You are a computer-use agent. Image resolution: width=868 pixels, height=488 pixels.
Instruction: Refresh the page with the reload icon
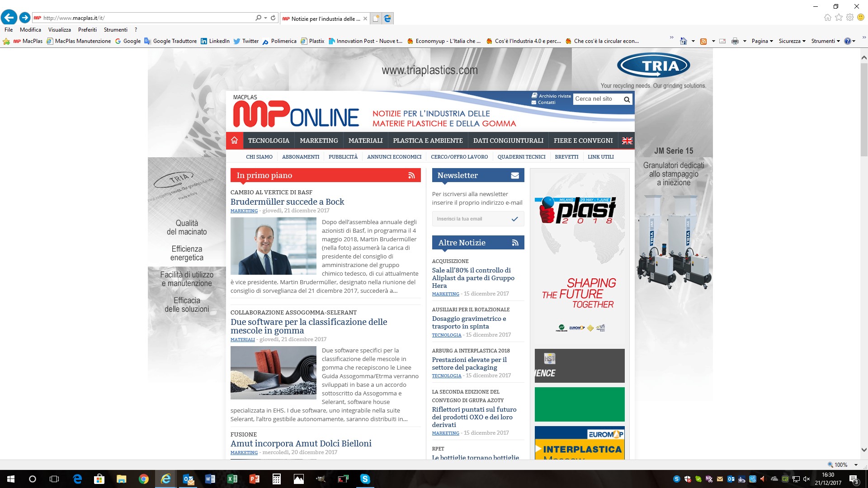pyautogui.click(x=273, y=18)
